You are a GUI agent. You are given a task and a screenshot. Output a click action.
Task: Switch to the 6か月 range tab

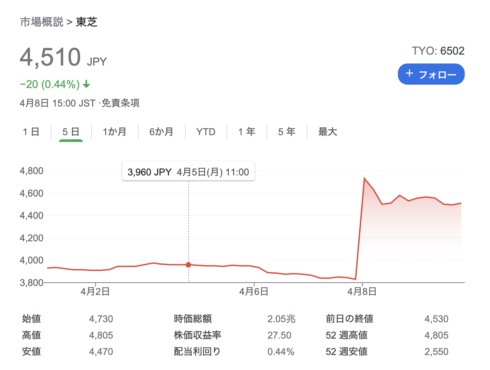click(x=161, y=132)
